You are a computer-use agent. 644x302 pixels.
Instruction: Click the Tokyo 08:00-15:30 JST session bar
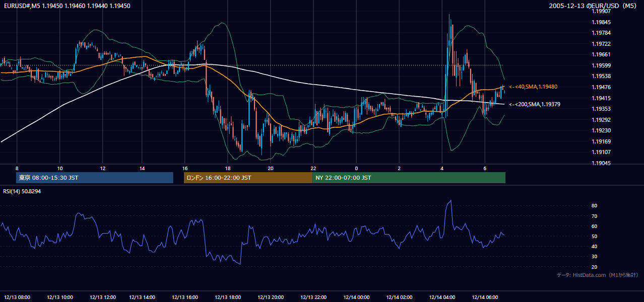click(x=95, y=178)
